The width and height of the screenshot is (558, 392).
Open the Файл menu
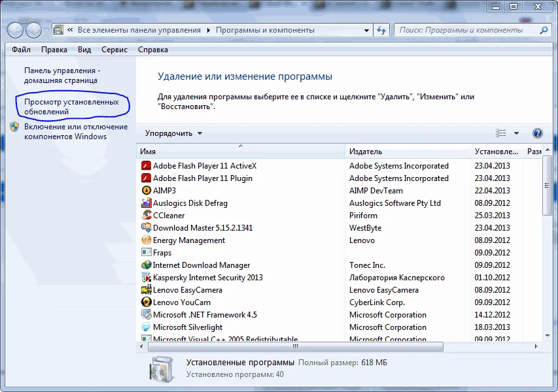21,50
